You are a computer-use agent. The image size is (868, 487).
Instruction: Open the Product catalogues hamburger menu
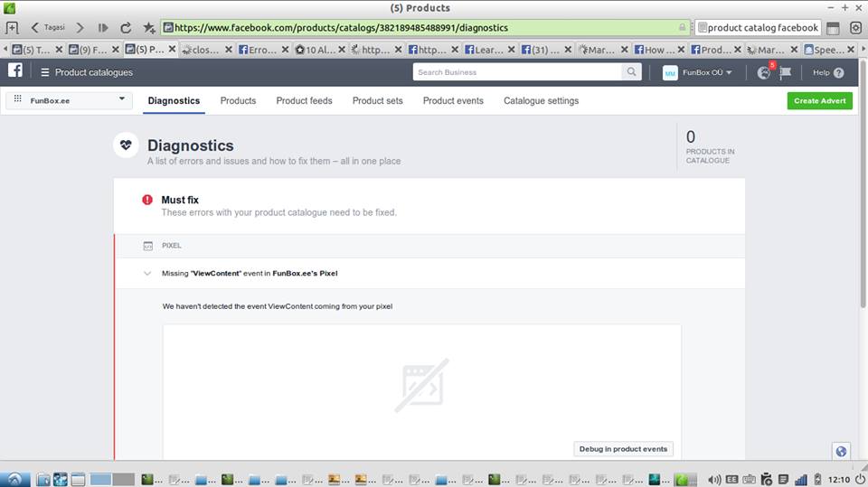coord(45,72)
